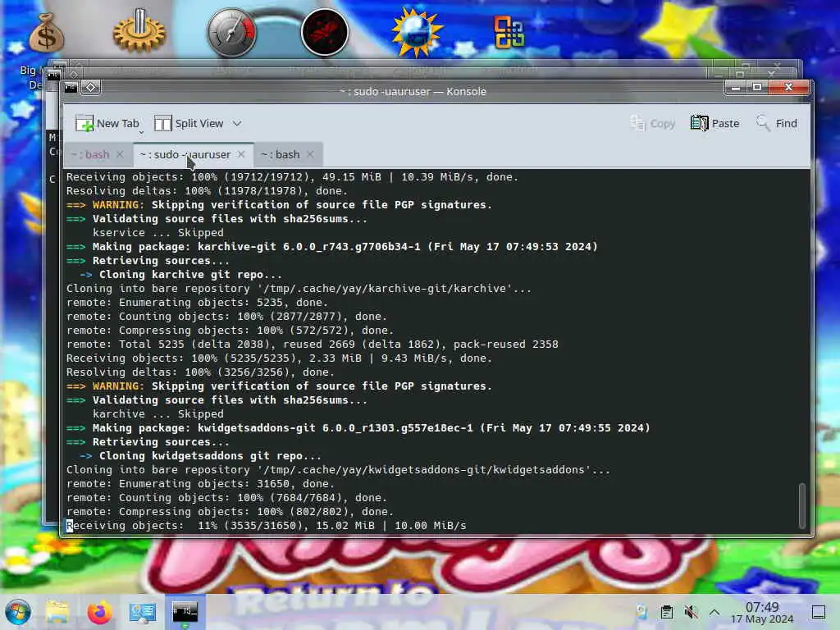Click the Konsole terminal scrollbar handle
840x630 pixels.
[802, 505]
